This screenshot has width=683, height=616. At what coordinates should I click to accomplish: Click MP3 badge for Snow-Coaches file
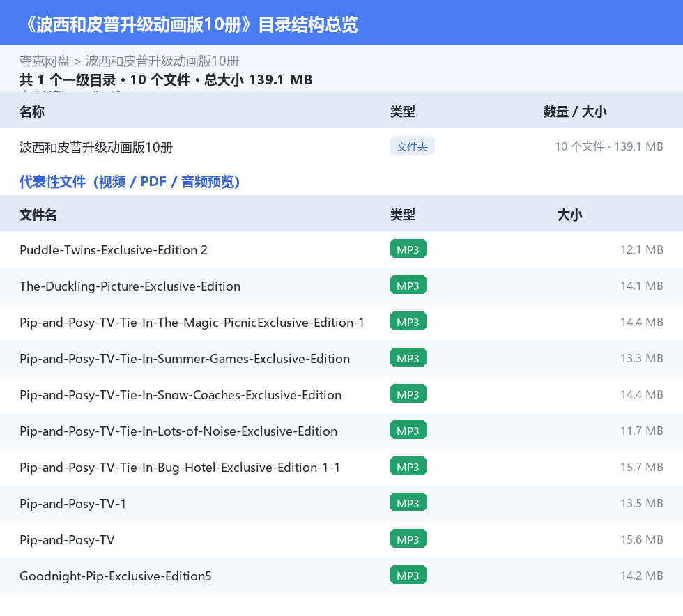408,394
